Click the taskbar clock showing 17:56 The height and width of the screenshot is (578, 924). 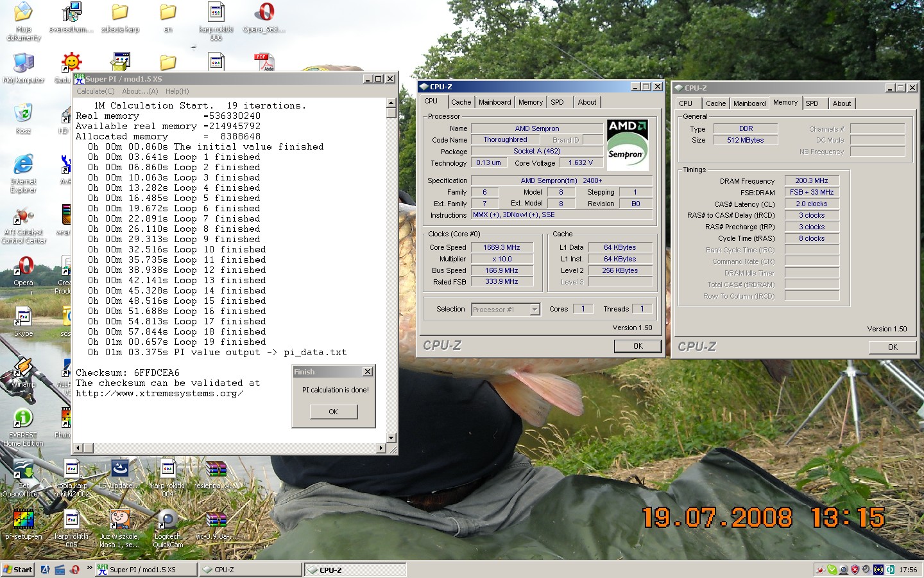coord(908,570)
